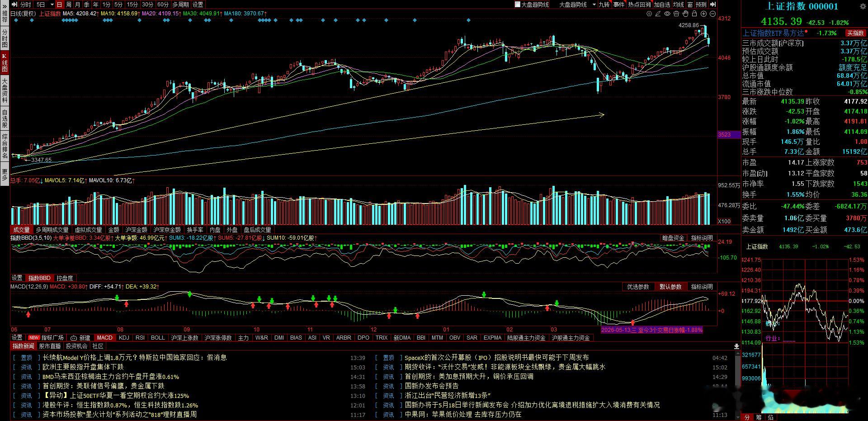The width and height of the screenshot is (868, 421).
Task: Open the 社区 community tab
Action: (98, 346)
